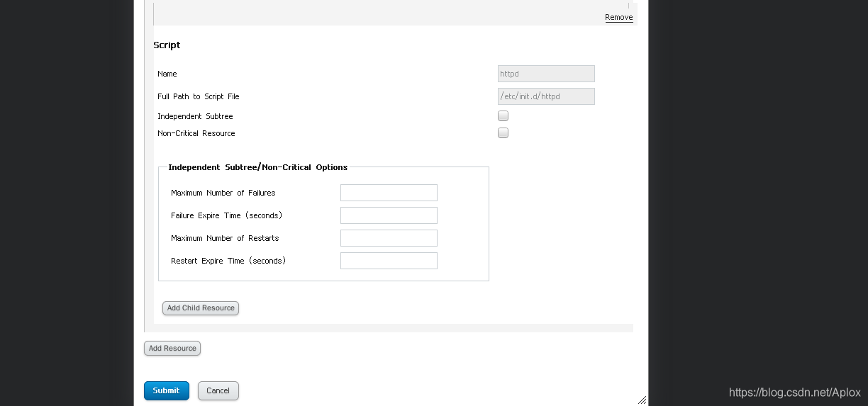Screen dimensions: 868x406
Task: Click the dialog resize grip icon
Action: pyautogui.click(x=642, y=400)
